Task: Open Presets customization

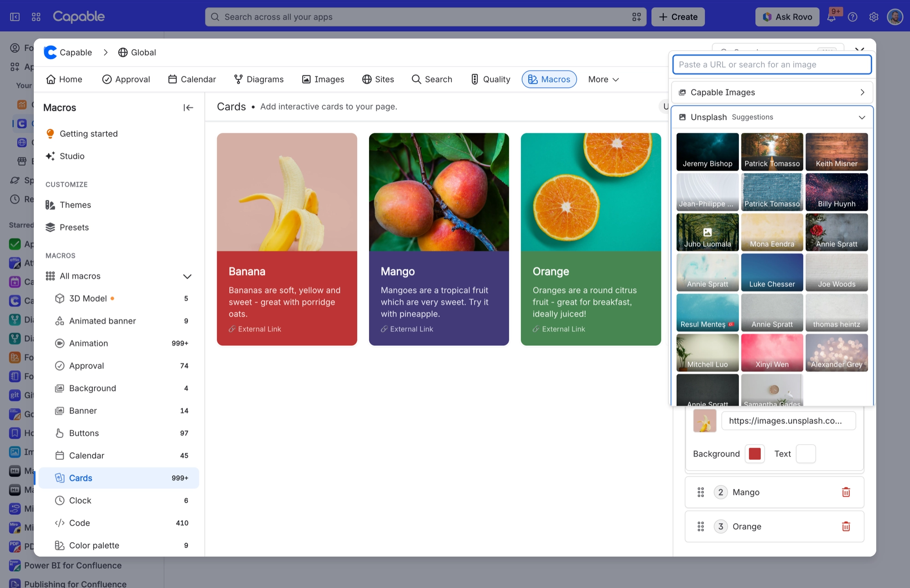Action: [119, 227]
